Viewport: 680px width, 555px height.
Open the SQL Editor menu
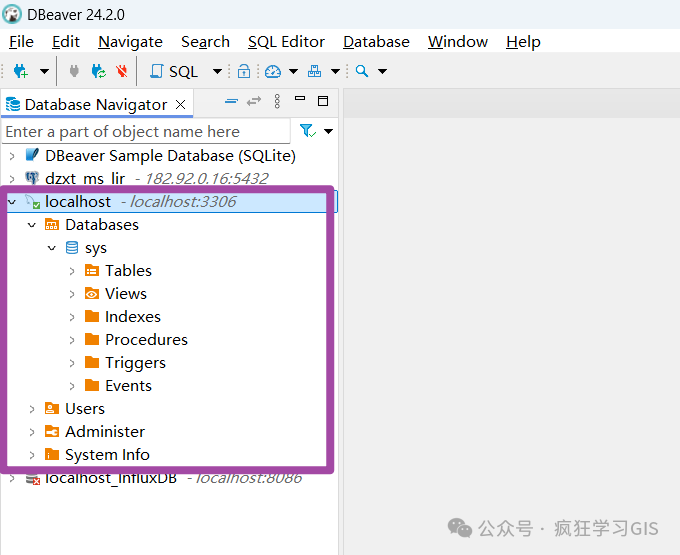point(286,42)
